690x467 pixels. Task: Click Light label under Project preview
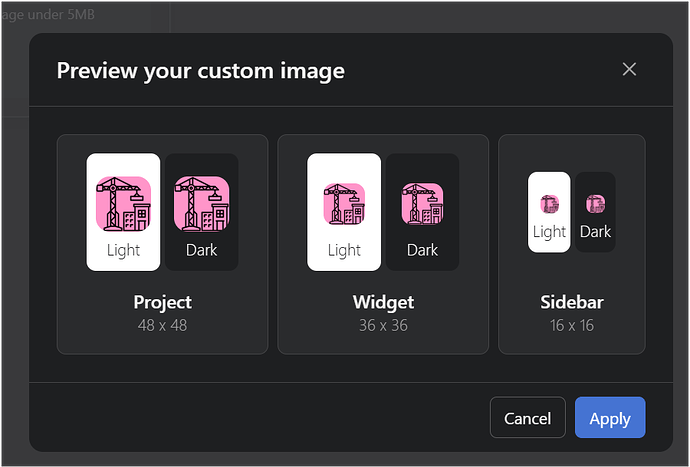(x=123, y=250)
